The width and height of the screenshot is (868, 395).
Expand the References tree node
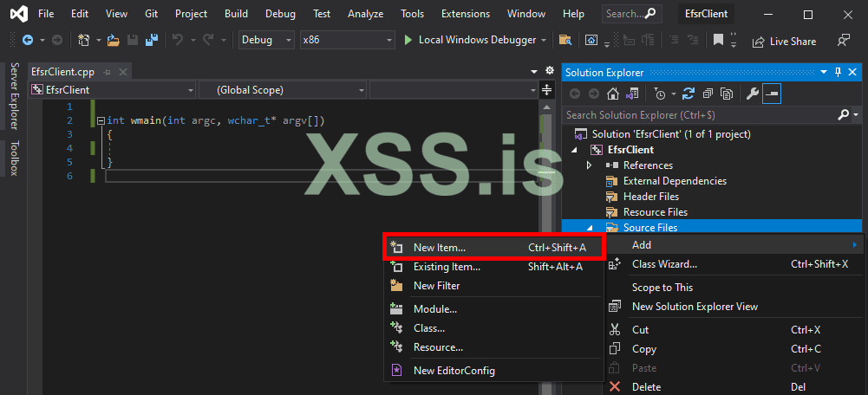click(x=589, y=165)
